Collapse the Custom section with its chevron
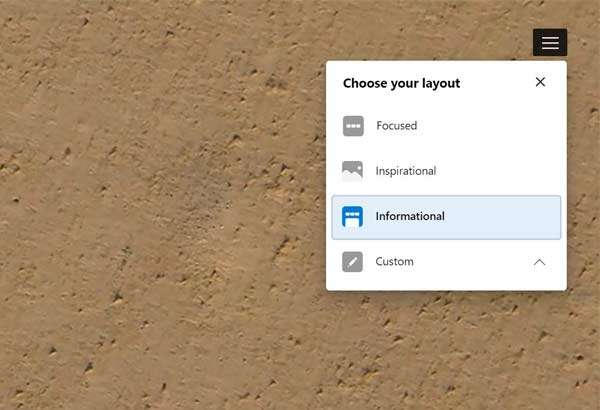The height and width of the screenshot is (410, 600). point(539,262)
